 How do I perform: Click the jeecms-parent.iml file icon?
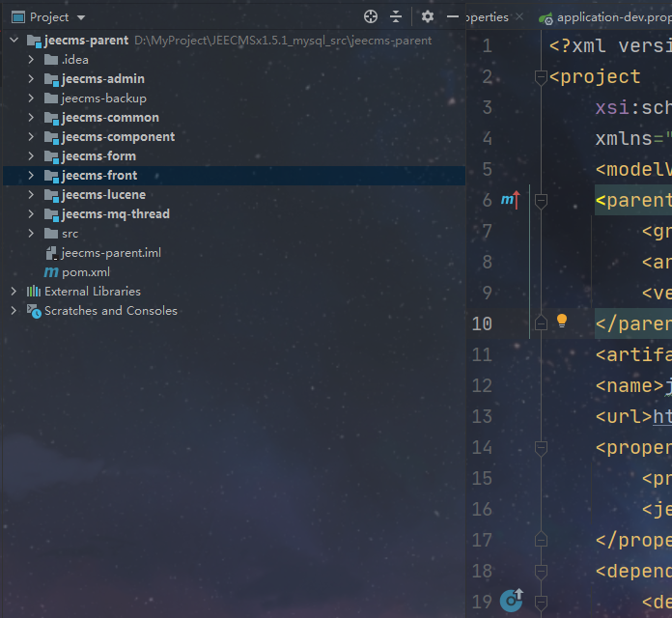coord(51,253)
